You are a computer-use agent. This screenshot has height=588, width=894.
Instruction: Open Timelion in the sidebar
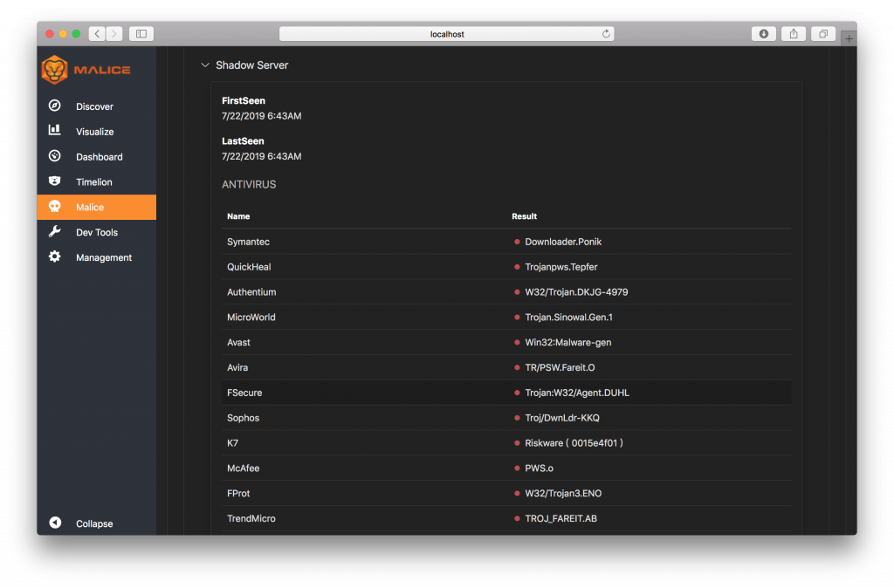97,181
